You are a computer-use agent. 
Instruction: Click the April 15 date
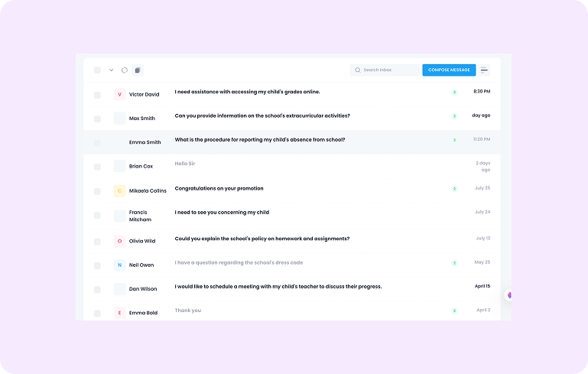[x=482, y=286]
